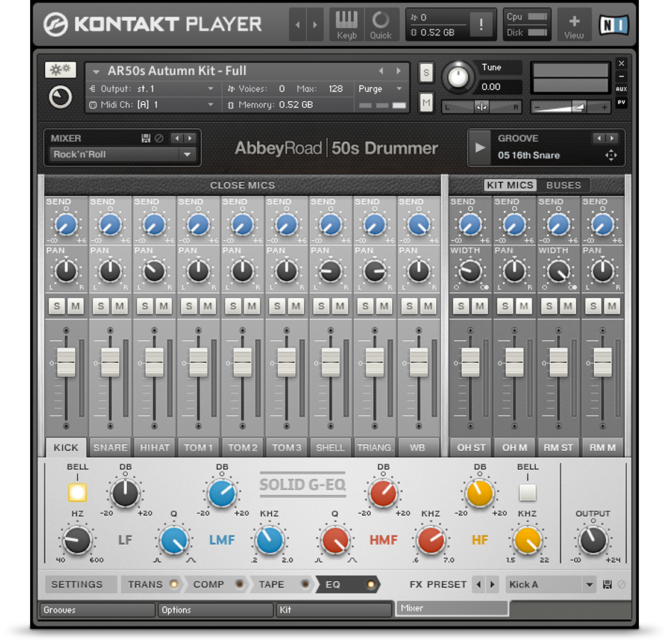Delete mixer preset with the crossed-circle icon
This screenshot has width=669, height=644.
tap(159, 138)
